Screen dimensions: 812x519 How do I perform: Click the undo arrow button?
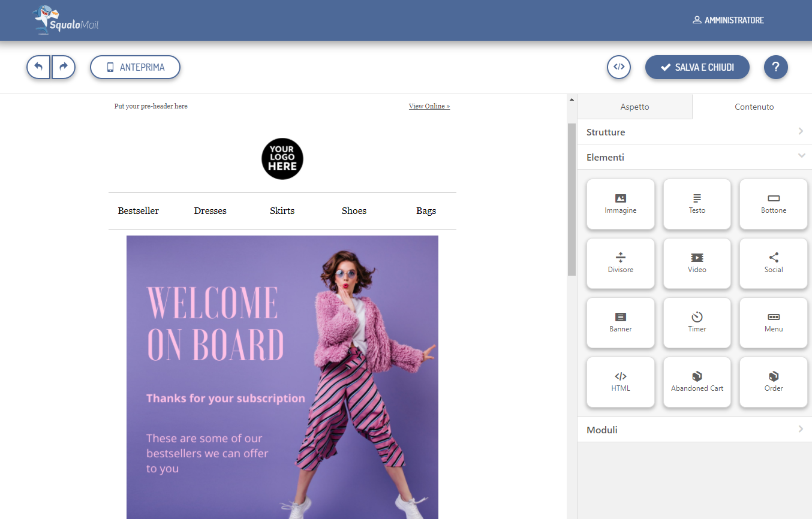[x=38, y=67]
